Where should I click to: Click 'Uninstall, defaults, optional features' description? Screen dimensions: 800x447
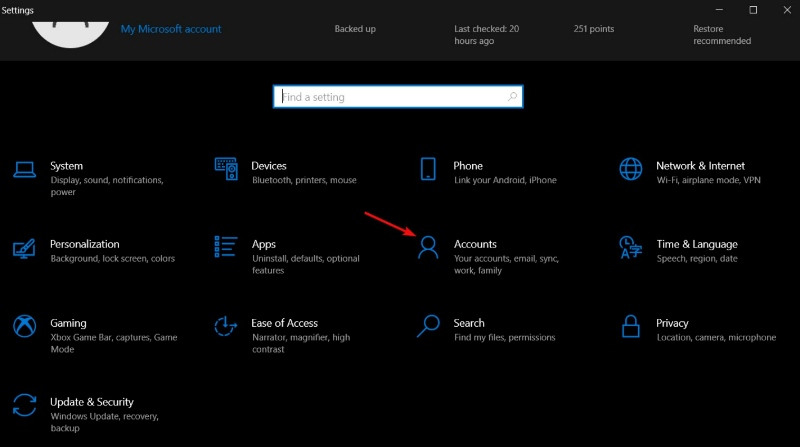pyautogui.click(x=306, y=264)
